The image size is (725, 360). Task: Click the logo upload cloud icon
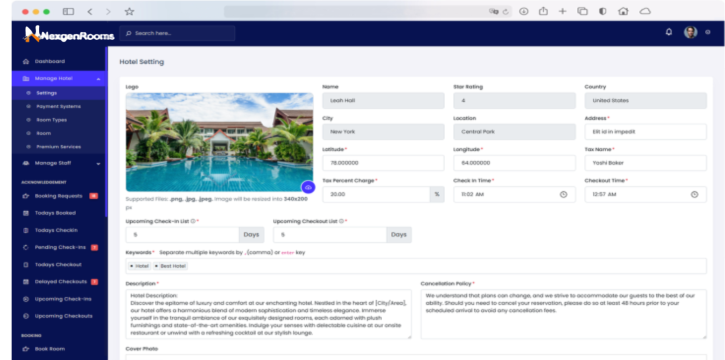click(308, 187)
